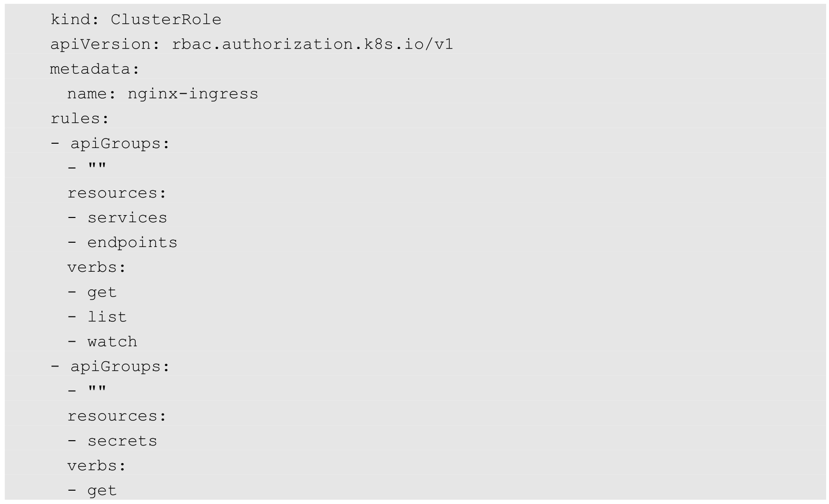The image size is (829, 504).
Task: Click the second '- apiGroups:' entry
Action: (110, 366)
